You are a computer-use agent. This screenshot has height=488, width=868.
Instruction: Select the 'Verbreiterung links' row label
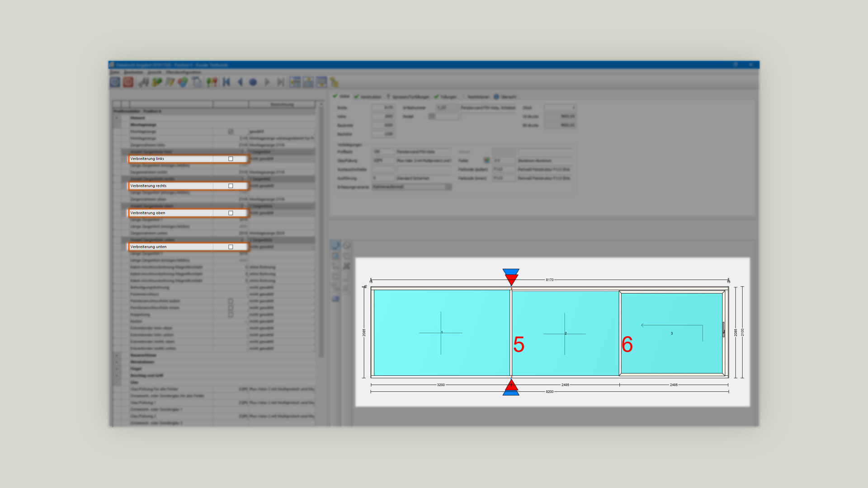tap(147, 159)
